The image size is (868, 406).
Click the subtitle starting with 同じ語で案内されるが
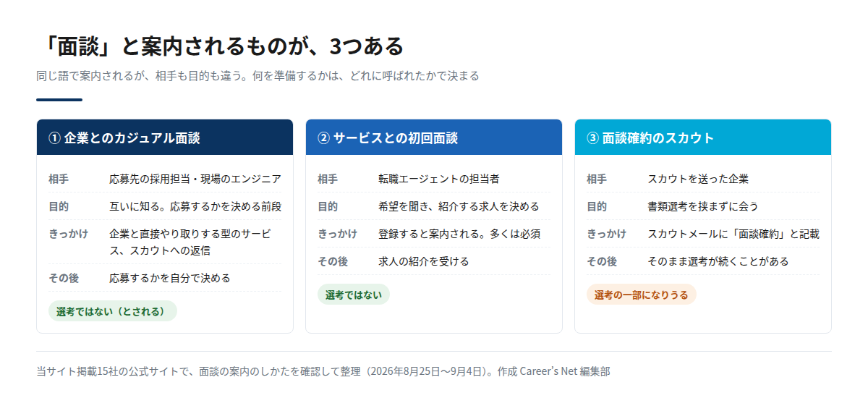tap(258, 76)
